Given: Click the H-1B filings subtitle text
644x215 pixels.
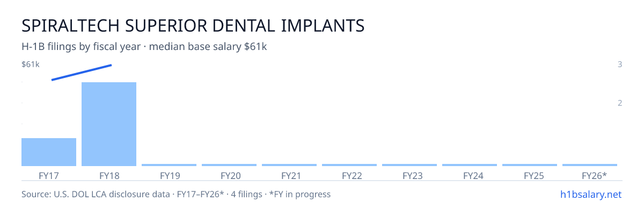Looking at the screenshot, I should [144, 47].
